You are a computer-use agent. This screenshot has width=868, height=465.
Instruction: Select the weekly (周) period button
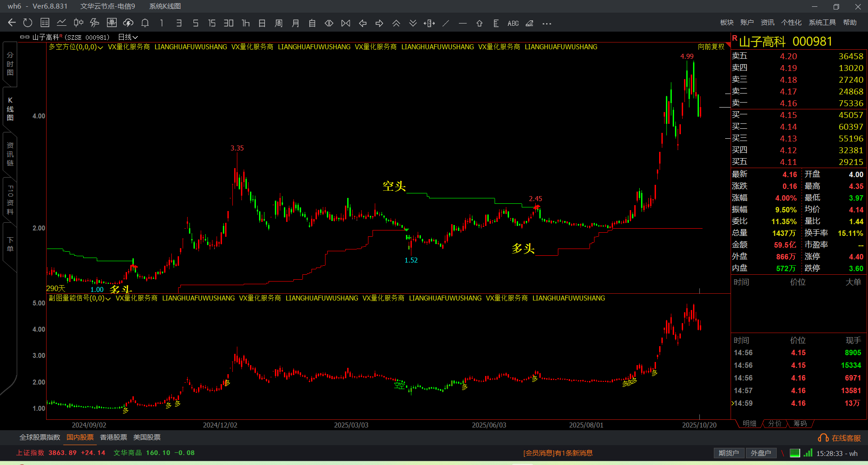279,23
